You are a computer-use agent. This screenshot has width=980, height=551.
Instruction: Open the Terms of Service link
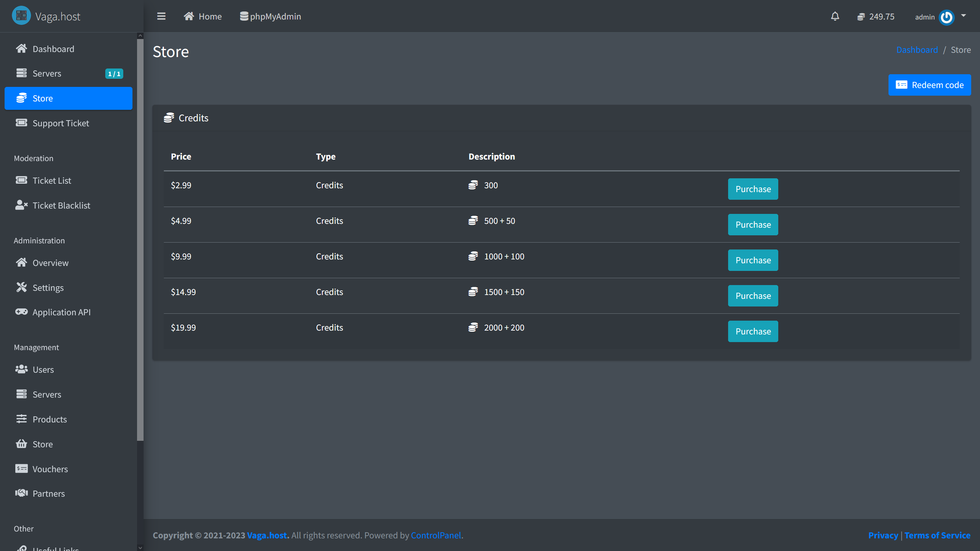937,535
